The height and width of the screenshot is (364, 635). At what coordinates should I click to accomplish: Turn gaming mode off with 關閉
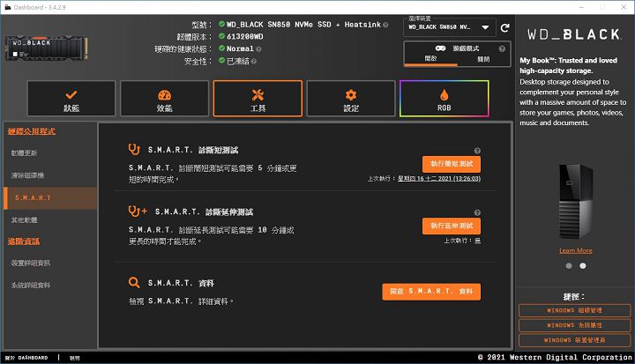(482, 58)
